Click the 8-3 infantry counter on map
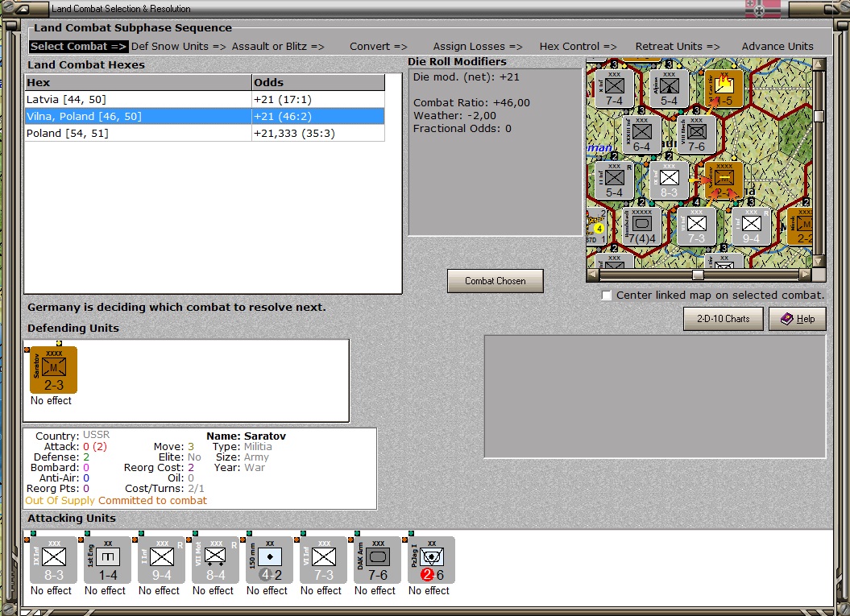Image resolution: width=850 pixels, height=616 pixels. click(x=669, y=180)
